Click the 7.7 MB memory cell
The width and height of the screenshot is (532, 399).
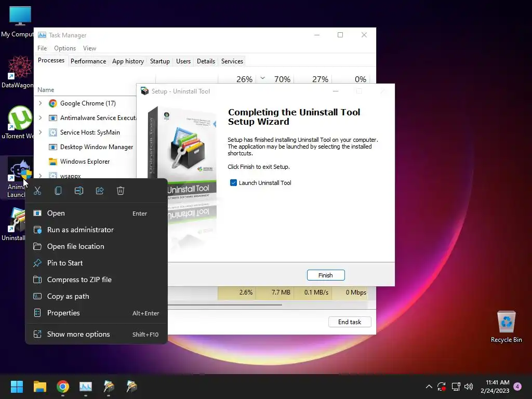[275, 292]
